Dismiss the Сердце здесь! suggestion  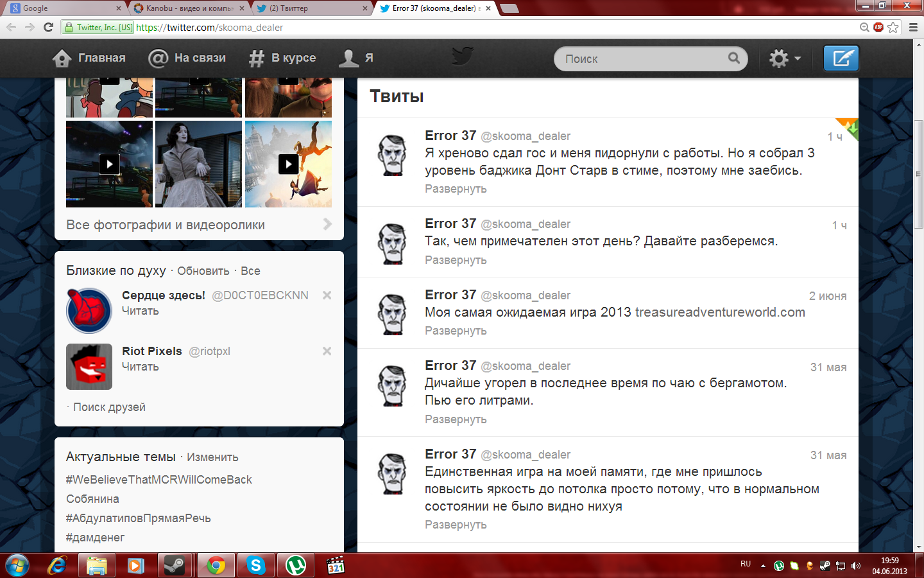pyautogui.click(x=327, y=295)
